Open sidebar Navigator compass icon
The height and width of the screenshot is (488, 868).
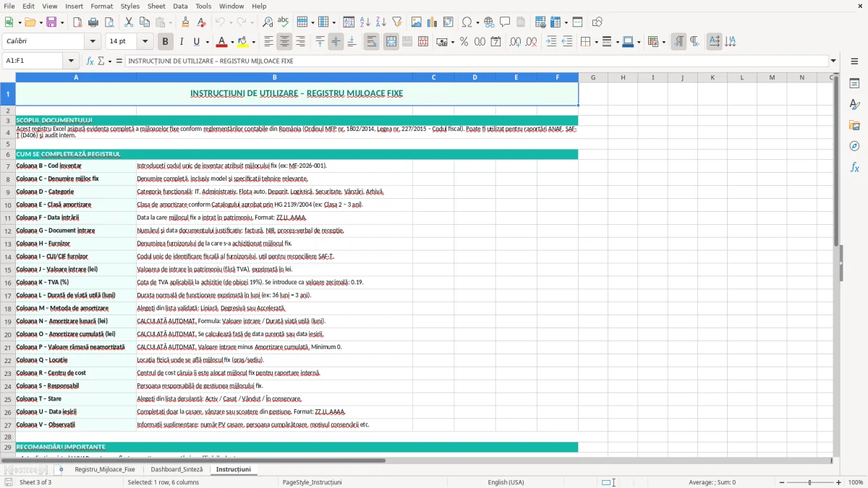[x=854, y=146]
